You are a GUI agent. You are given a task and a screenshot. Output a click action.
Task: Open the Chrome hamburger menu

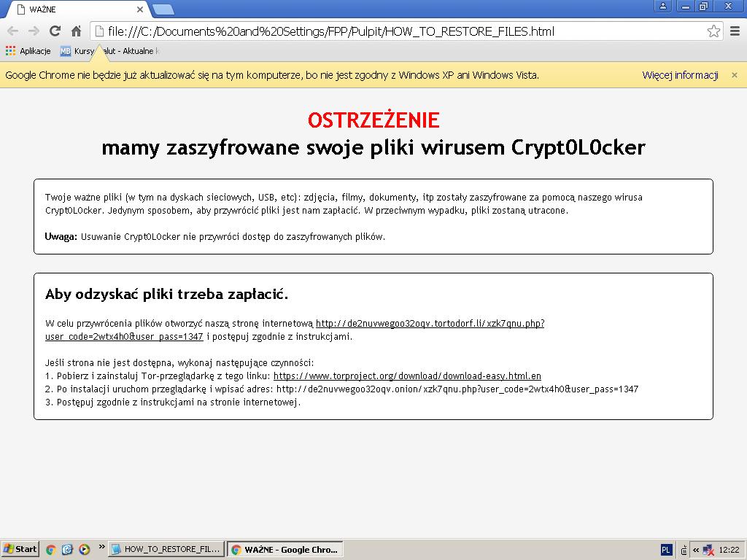point(735,31)
